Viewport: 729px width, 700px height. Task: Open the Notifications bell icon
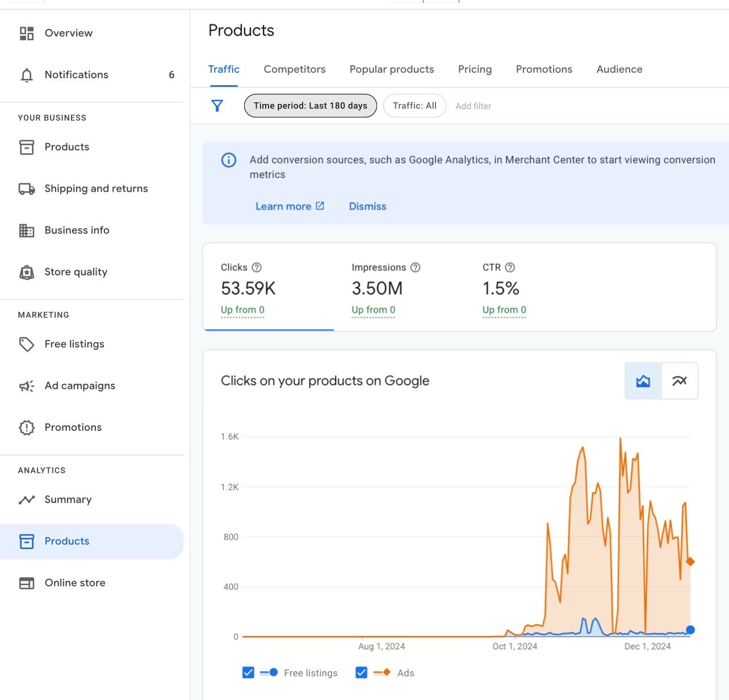point(27,75)
